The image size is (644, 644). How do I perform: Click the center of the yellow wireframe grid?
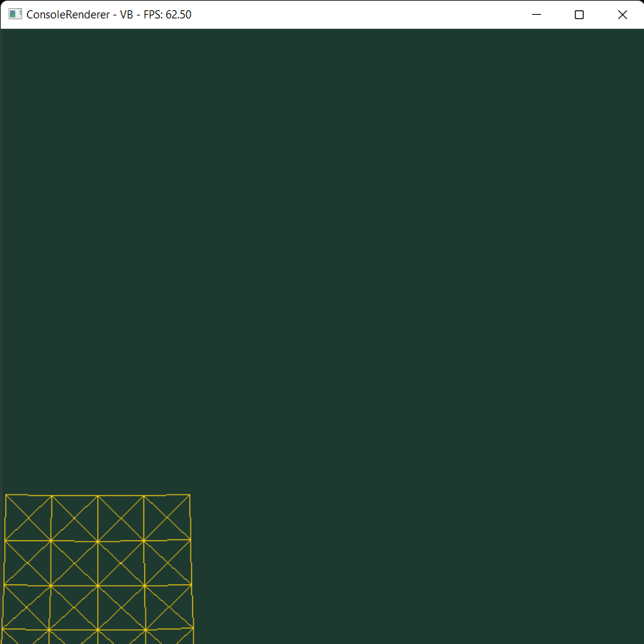[x=99, y=568]
